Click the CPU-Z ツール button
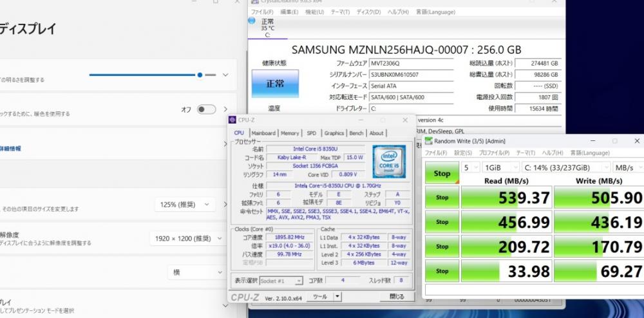The height and width of the screenshot is (318, 644). (x=320, y=296)
